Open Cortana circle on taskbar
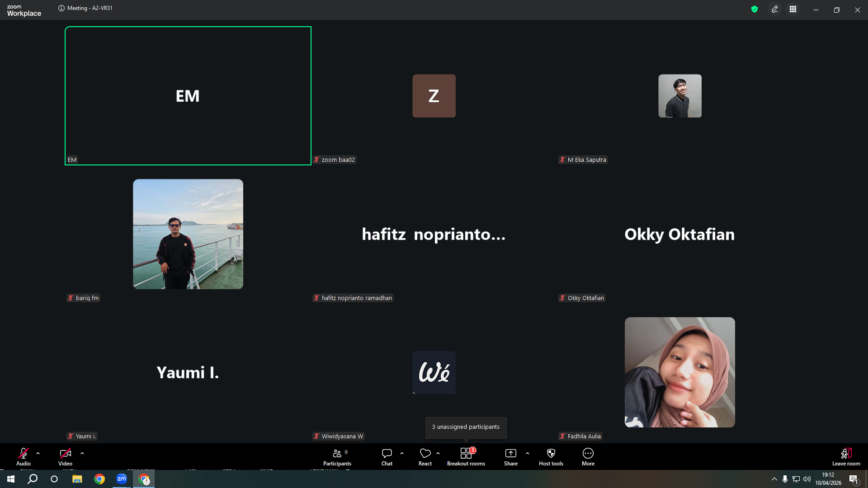868x488 pixels. tap(54, 479)
